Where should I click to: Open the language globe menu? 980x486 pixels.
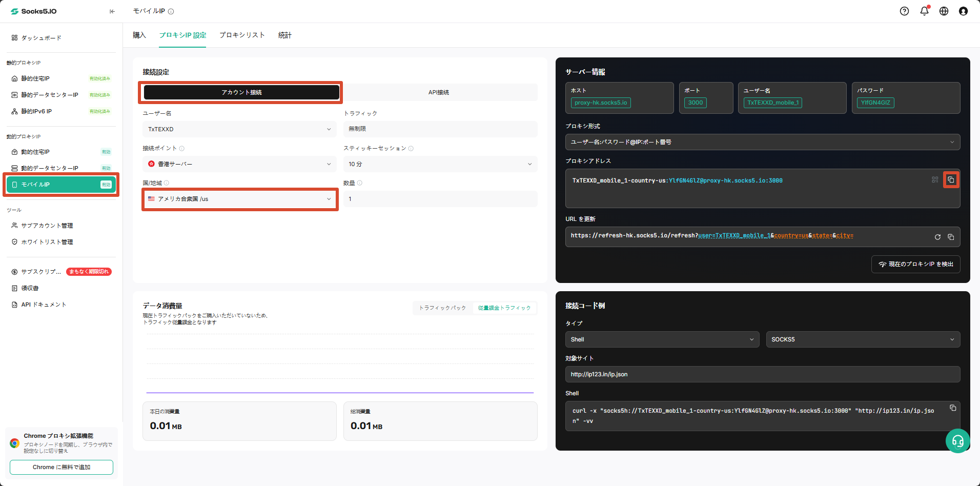[944, 11]
